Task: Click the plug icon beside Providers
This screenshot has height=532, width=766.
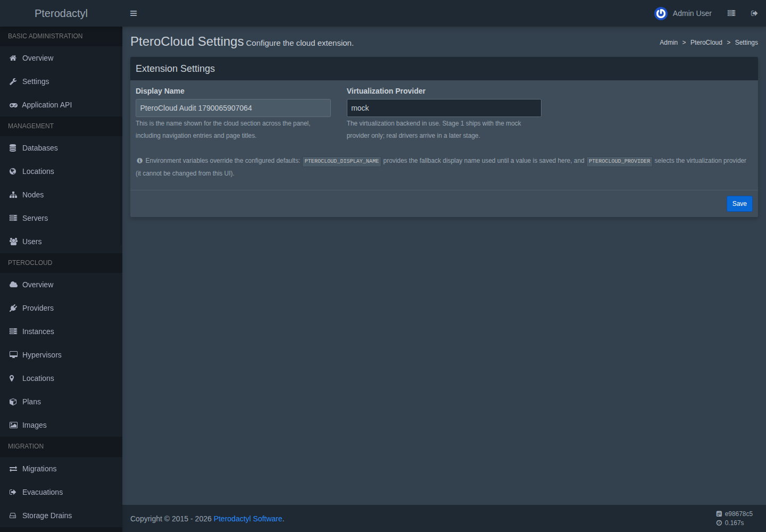Action: (x=13, y=308)
